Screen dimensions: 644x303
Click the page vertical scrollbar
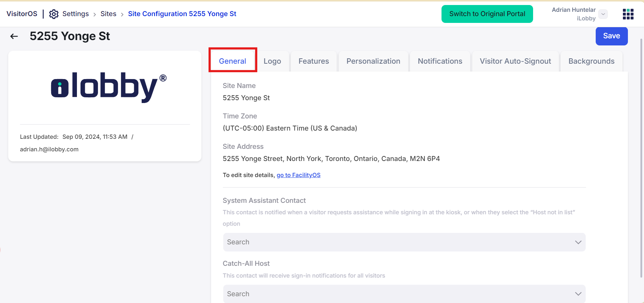tap(641, 157)
